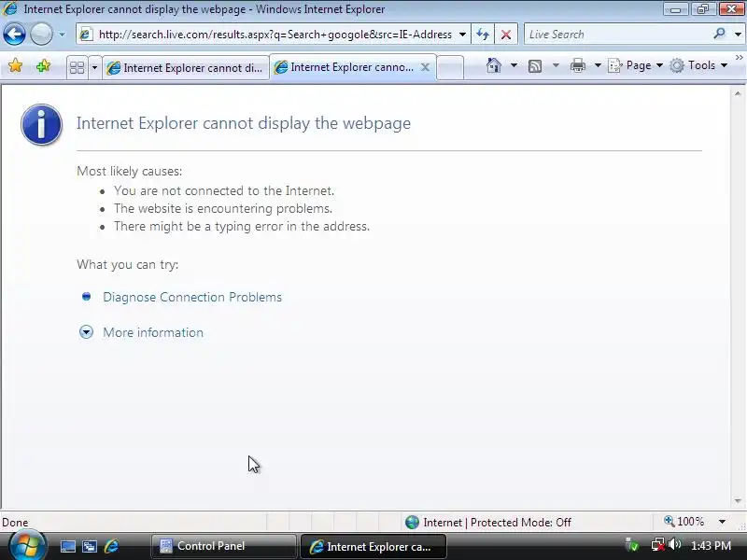Screen dimensions: 747x560
Task: Open the Quick Tabs view
Action: tap(78, 67)
